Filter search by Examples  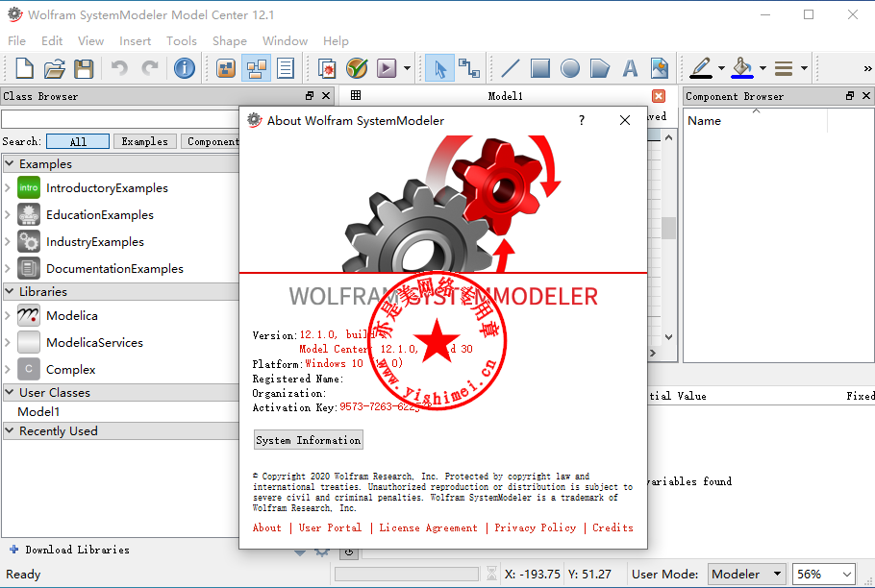point(144,141)
